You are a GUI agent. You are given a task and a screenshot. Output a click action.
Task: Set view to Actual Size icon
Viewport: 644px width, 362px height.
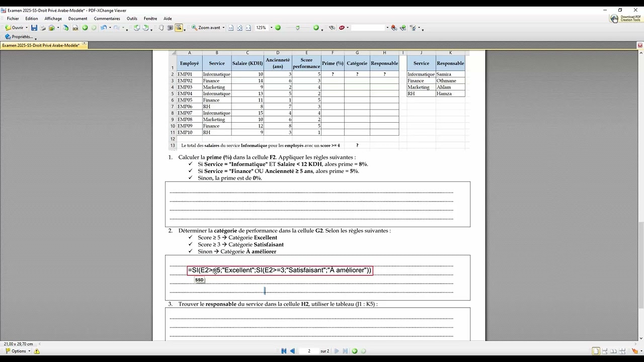coord(231,28)
